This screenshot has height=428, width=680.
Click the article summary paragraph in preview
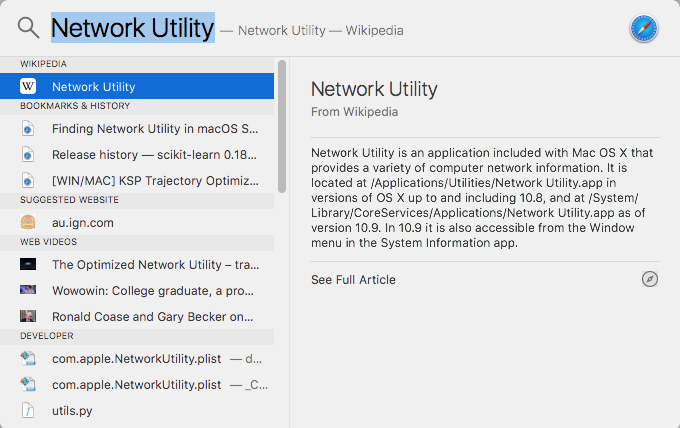pos(482,198)
